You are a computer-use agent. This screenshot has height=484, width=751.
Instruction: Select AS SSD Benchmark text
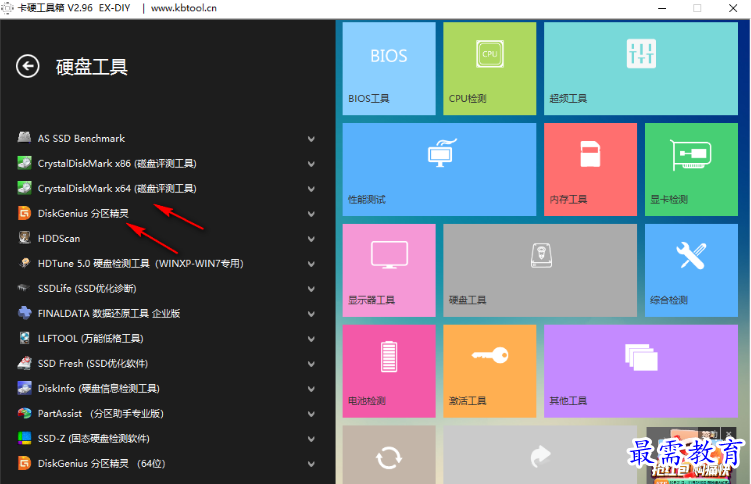[81, 138]
